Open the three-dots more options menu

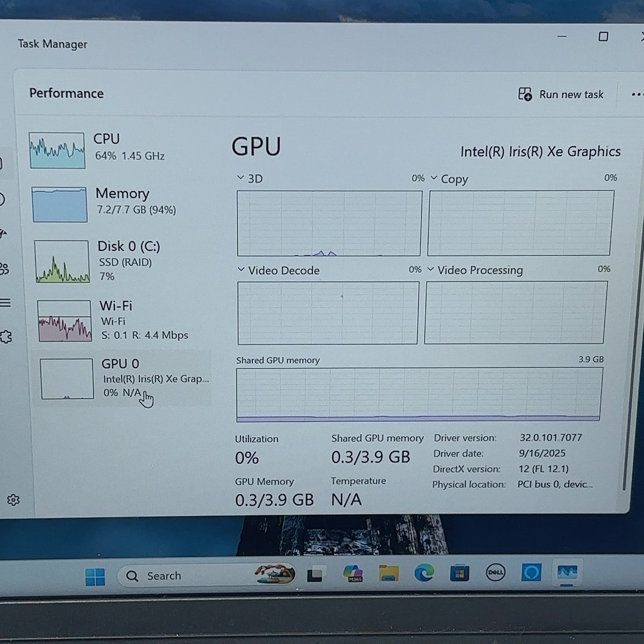point(636,94)
